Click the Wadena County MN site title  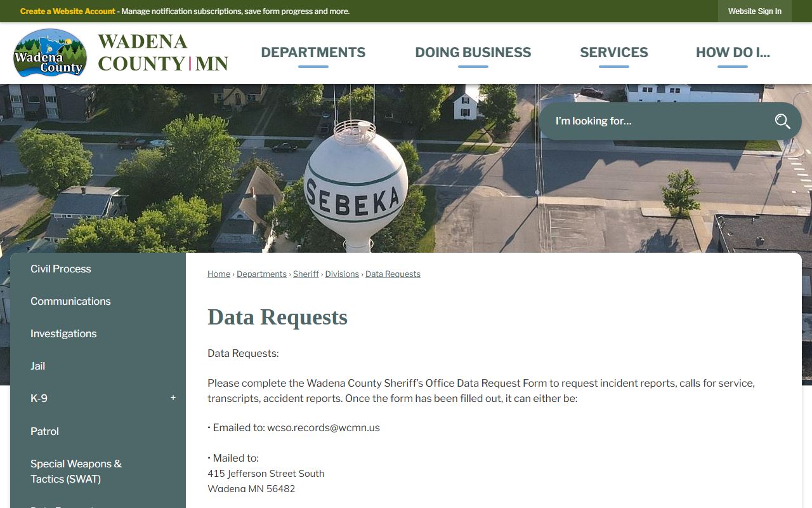pyautogui.click(x=163, y=53)
